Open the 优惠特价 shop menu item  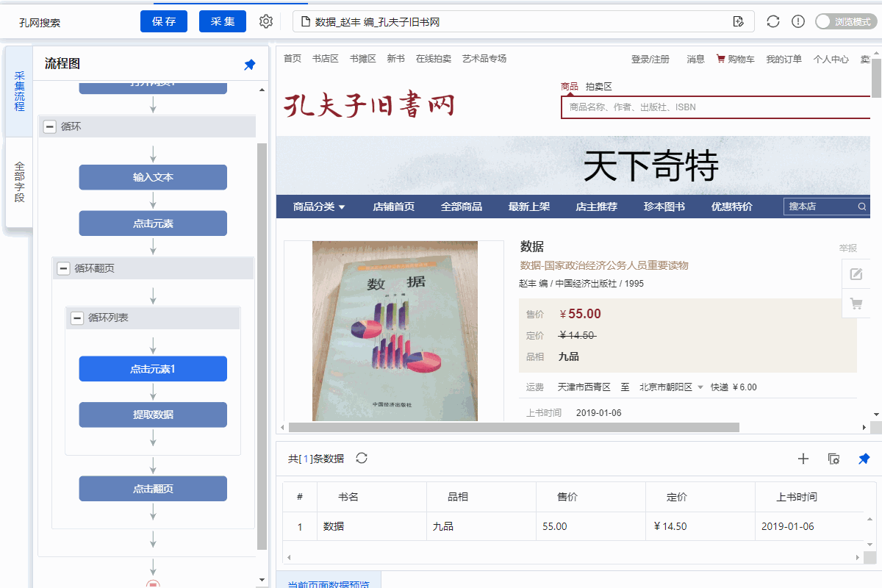pyautogui.click(x=732, y=207)
